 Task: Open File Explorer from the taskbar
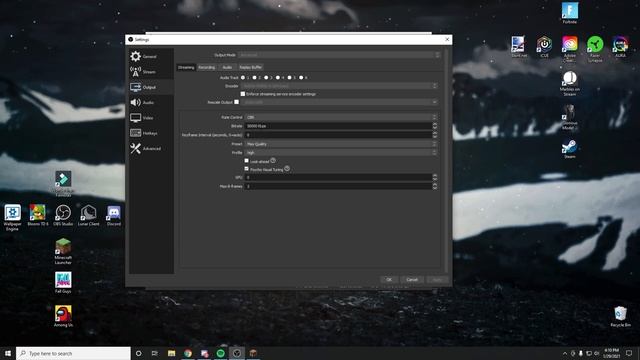[171, 353]
